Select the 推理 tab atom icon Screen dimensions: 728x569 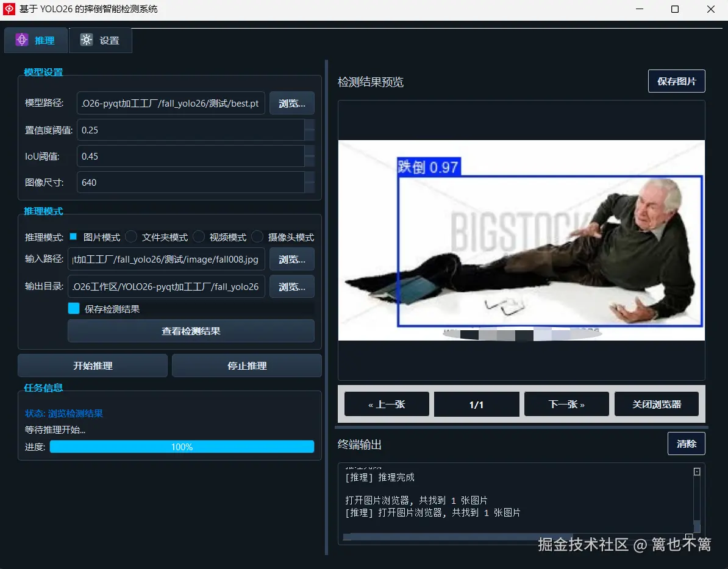pos(22,40)
